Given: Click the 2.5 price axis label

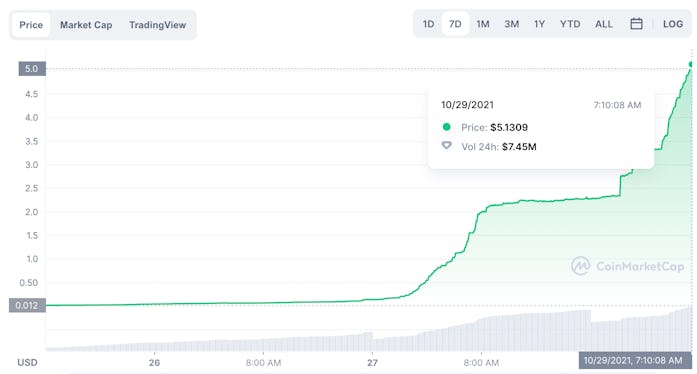Looking at the screenshot, I should click(x=32, y=188).
